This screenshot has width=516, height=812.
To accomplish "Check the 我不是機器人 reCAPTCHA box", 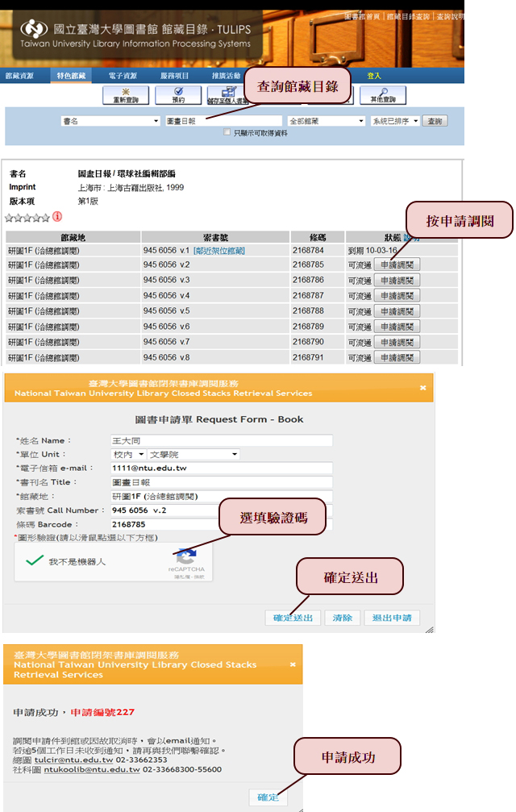I will pyautogui.click(x=35, y=561).
